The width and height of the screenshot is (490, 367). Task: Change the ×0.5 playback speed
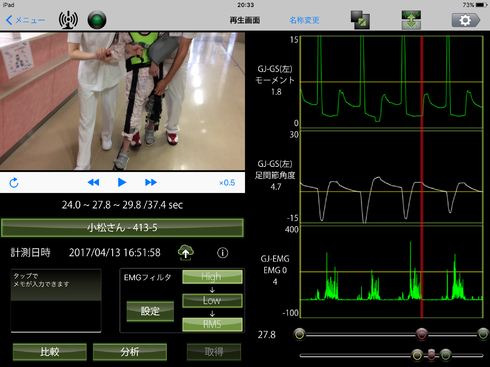pos(227,183)
